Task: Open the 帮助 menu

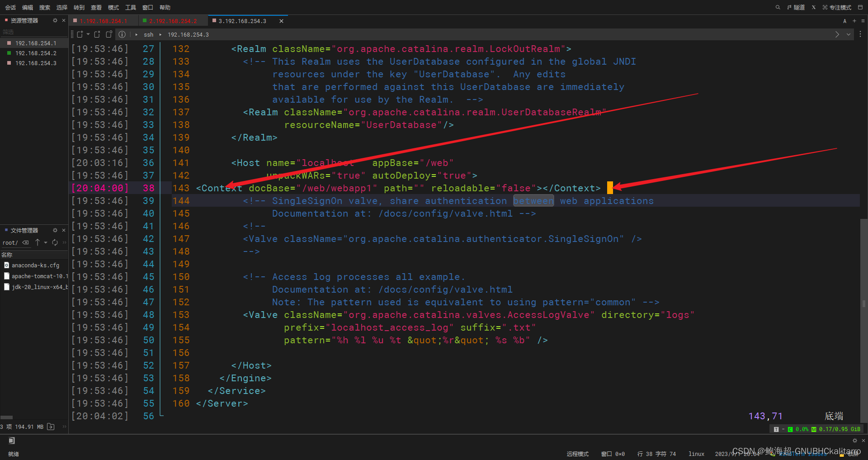Action: point(165,8)
